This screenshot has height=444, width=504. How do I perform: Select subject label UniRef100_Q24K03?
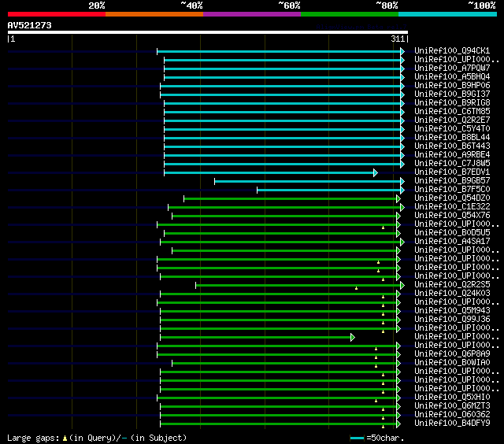[x=452, y=294]
